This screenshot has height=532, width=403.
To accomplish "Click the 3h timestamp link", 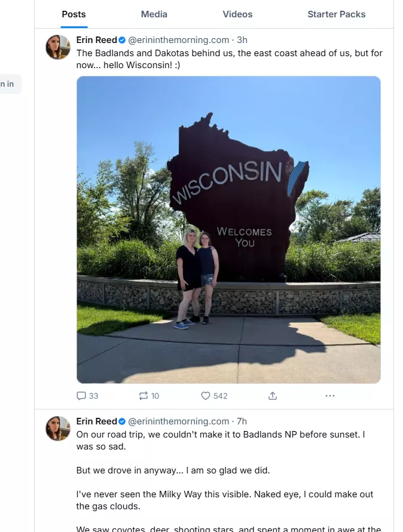I will 242,40.
